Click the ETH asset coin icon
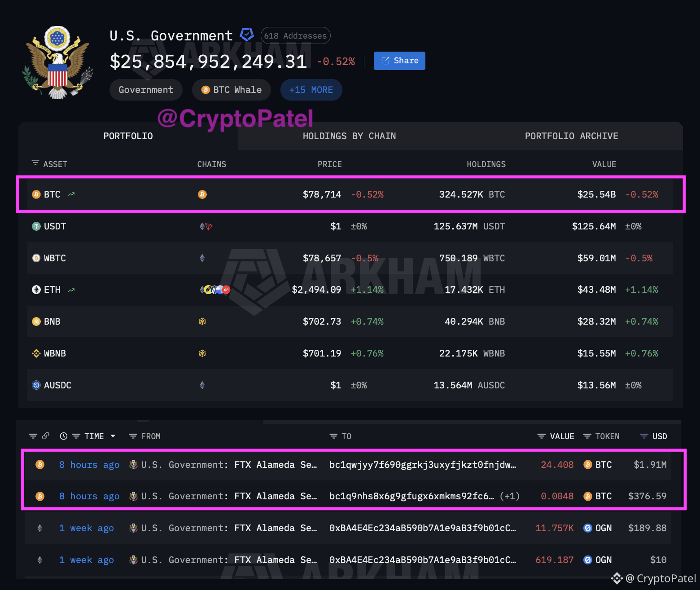This screenshot has height=590, width=700. tap(36, 290)
